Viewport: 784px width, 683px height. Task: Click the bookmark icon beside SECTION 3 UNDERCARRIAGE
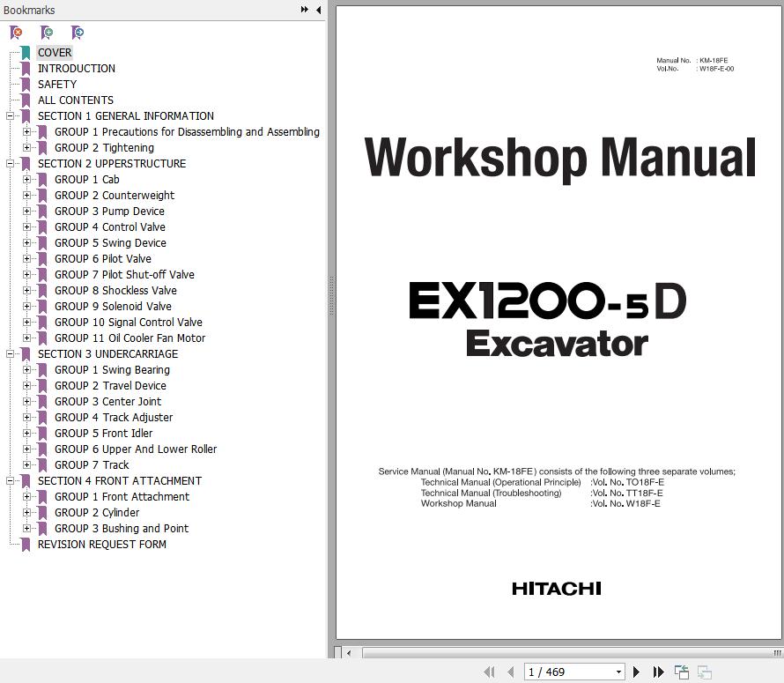tap(26, 354)
